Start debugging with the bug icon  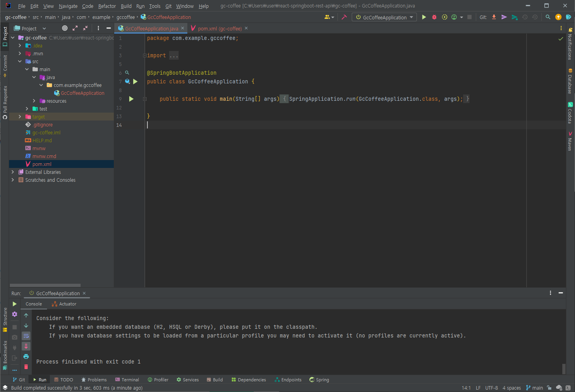(434, 17)
